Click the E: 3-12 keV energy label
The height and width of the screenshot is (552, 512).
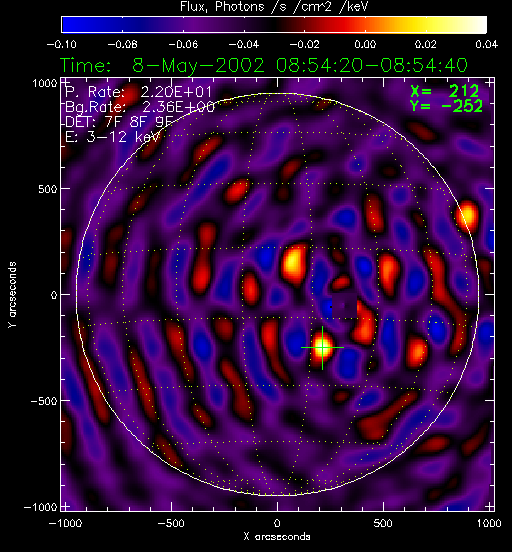113,137
